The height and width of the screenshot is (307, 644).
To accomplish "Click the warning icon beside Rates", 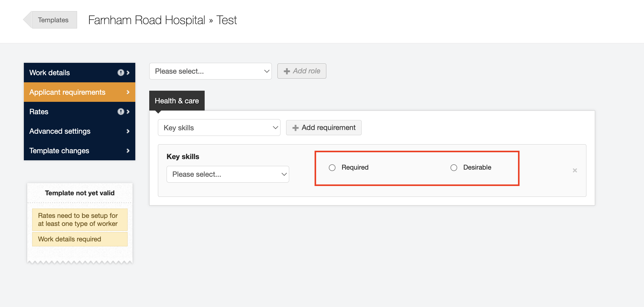I will point(120,112).
